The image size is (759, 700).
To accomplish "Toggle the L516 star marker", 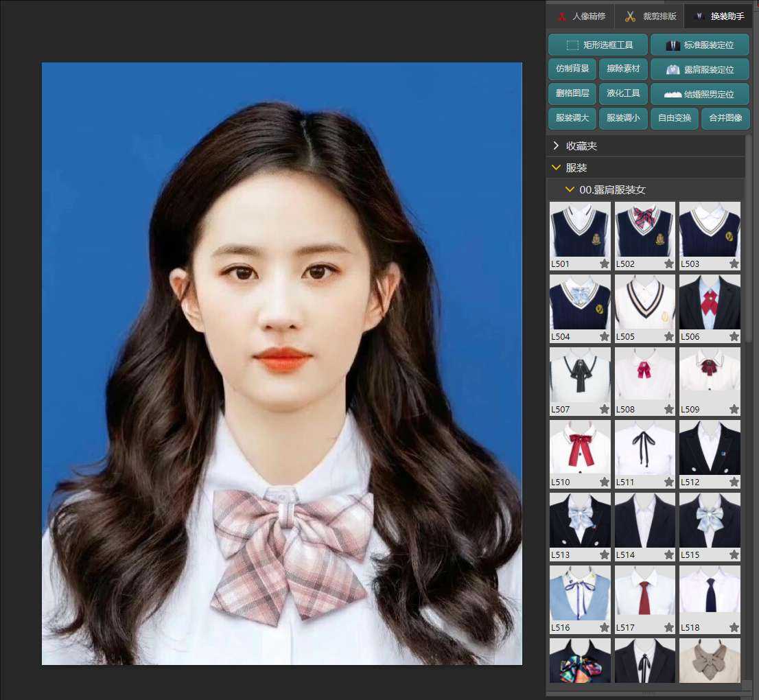I will [605, 627].
